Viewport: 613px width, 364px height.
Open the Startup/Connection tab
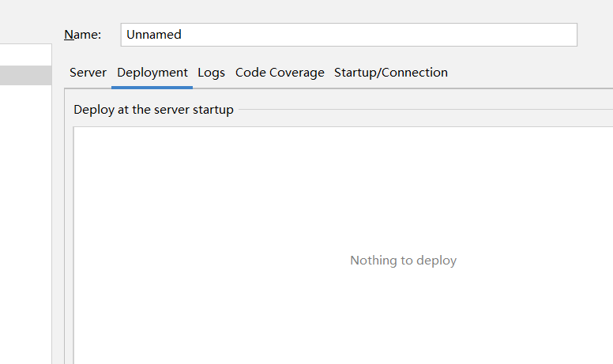click(390, 73)
